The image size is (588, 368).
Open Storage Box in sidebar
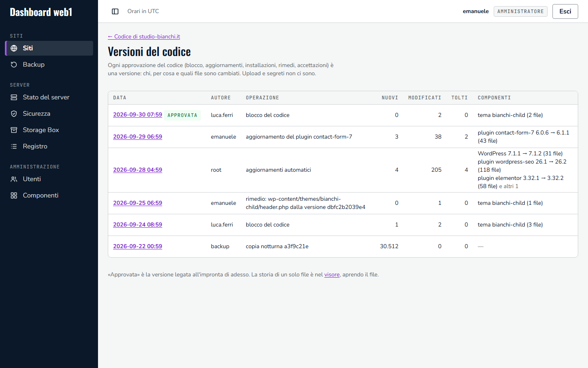49,130
